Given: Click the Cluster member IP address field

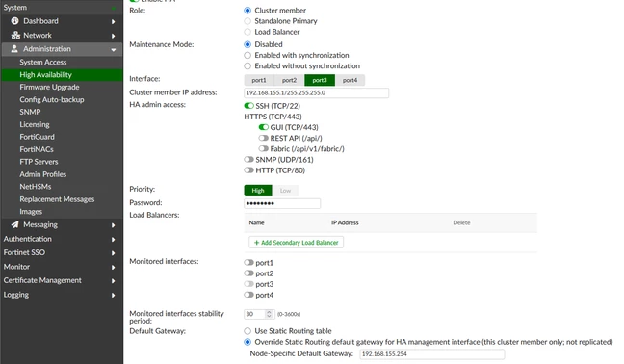Looking at the screenshot, I should (x=317, y=92).
